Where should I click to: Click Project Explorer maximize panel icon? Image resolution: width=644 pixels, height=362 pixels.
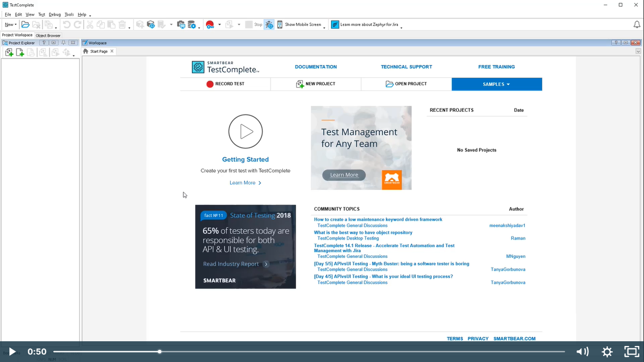(x=54, y=43)
